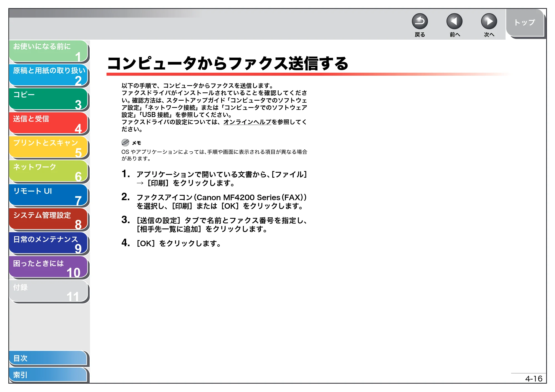Screen dimensions: 555x392
Task: Click the メモ pencil note icon
Action: pos(125,142)
